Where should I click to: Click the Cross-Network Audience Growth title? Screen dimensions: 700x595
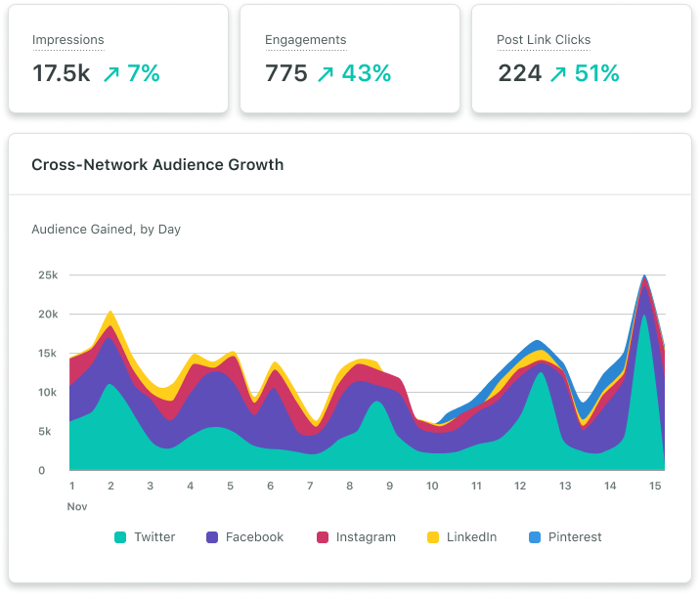tap(157, 165)
